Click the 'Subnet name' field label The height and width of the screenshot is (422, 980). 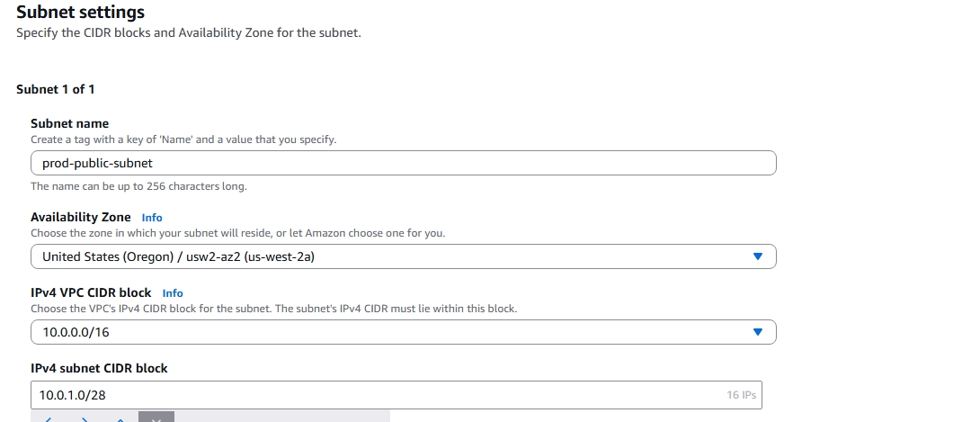(69, 123)
